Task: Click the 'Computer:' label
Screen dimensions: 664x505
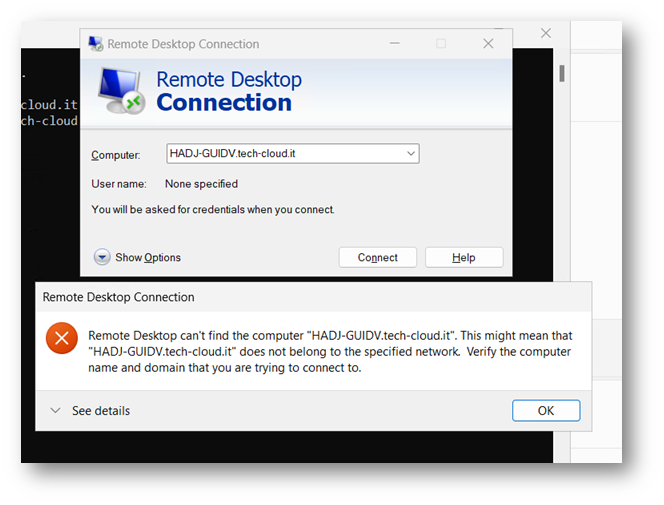Action: point(116,155)
